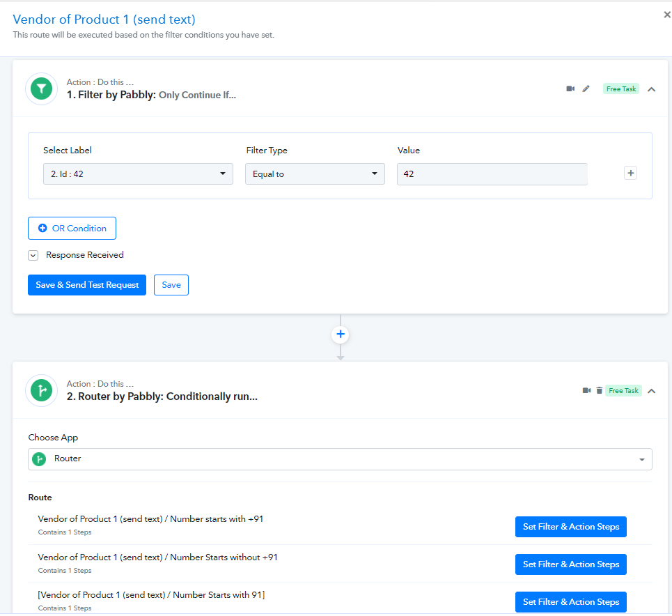The height and width of the screenshot is (616, 672).
Task: Delete the Router step with trash icon
Action: click(x=599, y=390)
